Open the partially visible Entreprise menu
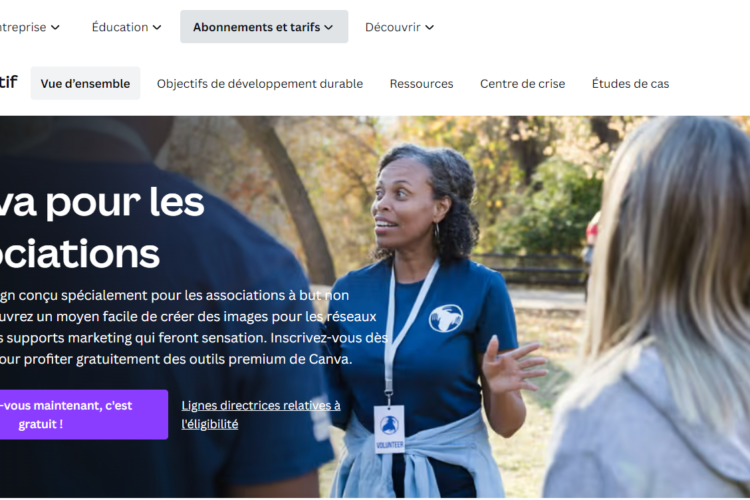 click(x=29, y=27)
